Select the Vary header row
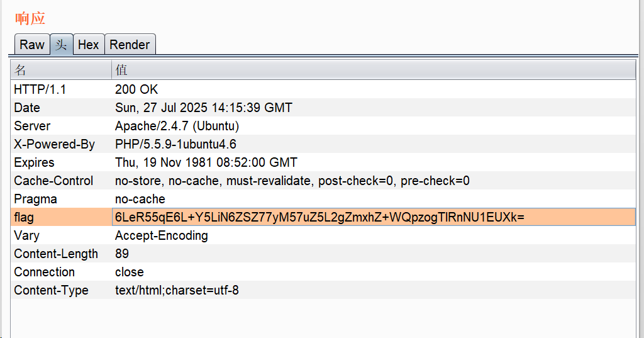The image size is (644, 338). tap(26, 236)
